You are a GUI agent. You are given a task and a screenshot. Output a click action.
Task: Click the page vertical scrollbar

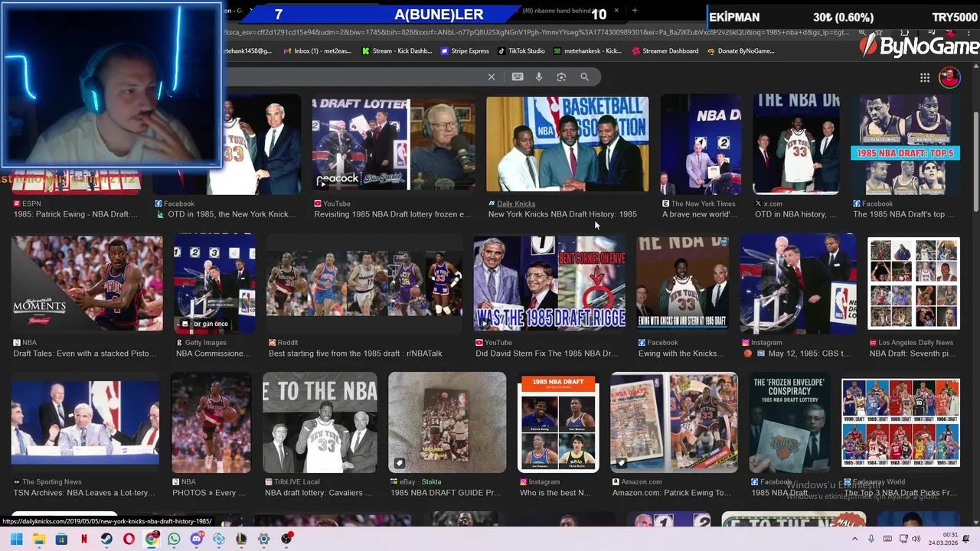point(975,161)
